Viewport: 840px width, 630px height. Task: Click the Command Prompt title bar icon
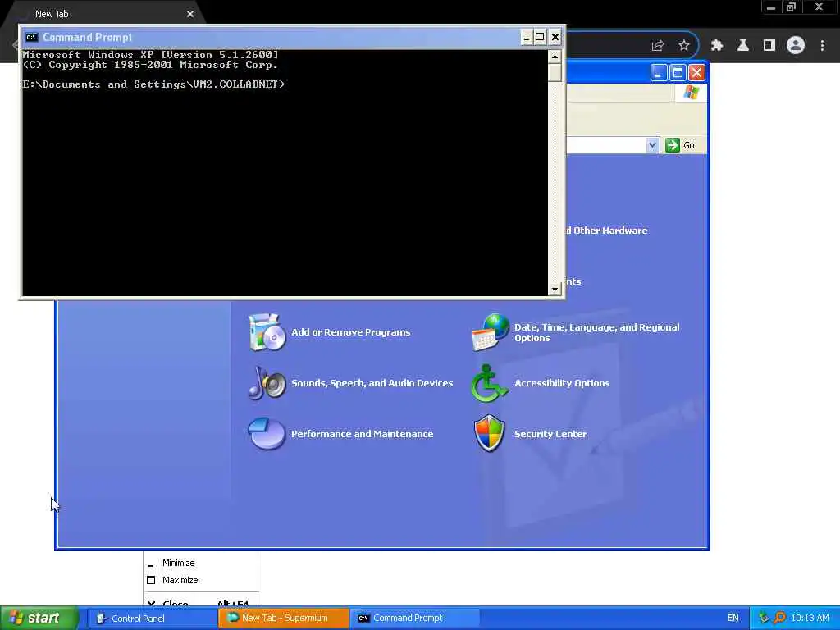[x=32, y=37]
